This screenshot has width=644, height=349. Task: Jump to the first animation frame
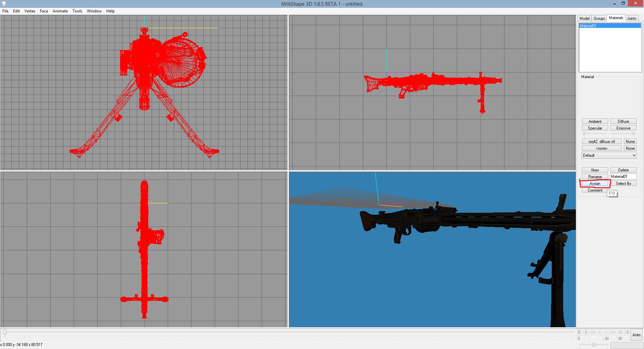click(580, 332)
